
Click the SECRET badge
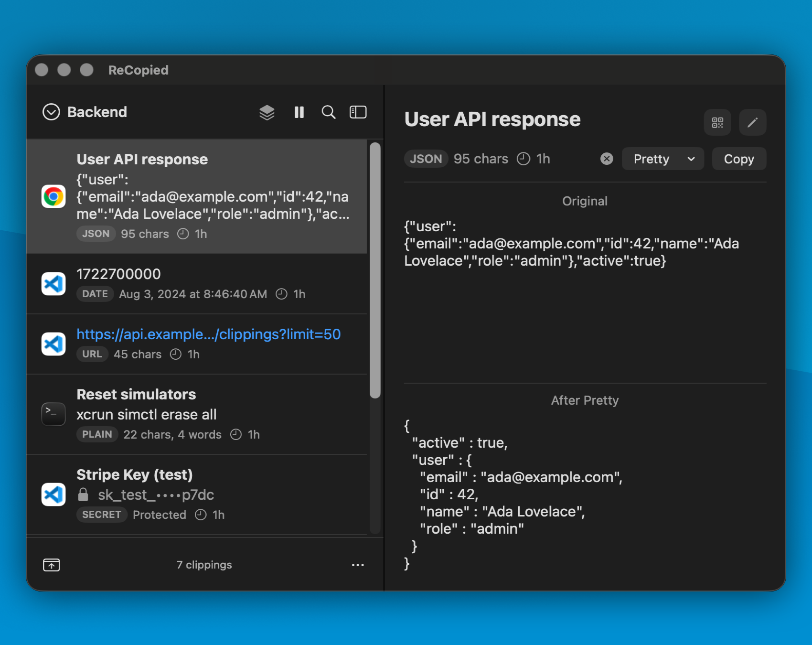pyautogui.click(x=102, y=515)
